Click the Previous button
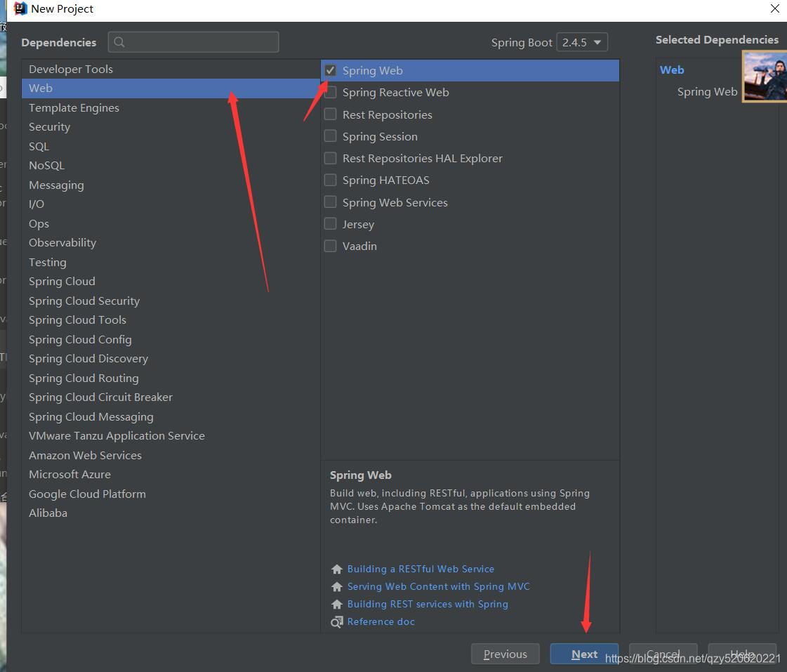Viewport: 787px width, 672px height. 505,654
